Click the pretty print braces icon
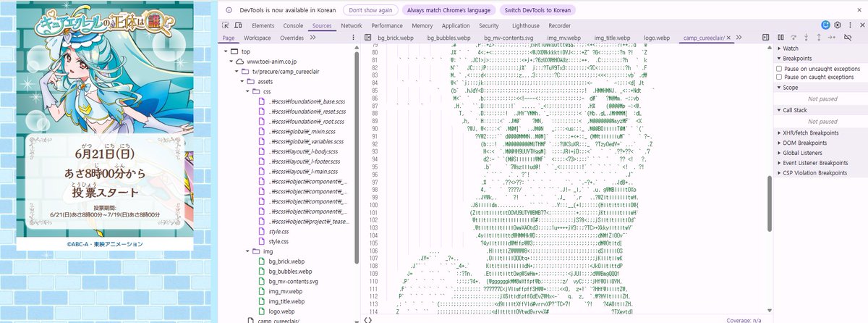The height and width of the screenshot is (323, 868). [x=367, y=319]
